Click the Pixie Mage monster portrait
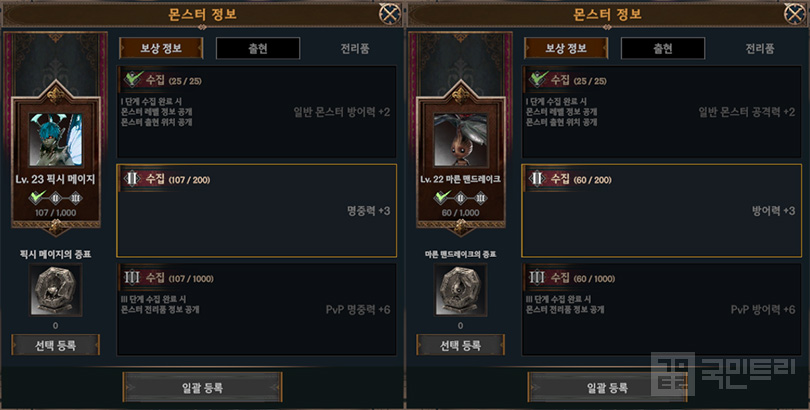The image size is (810, 410). pos(55,139)
